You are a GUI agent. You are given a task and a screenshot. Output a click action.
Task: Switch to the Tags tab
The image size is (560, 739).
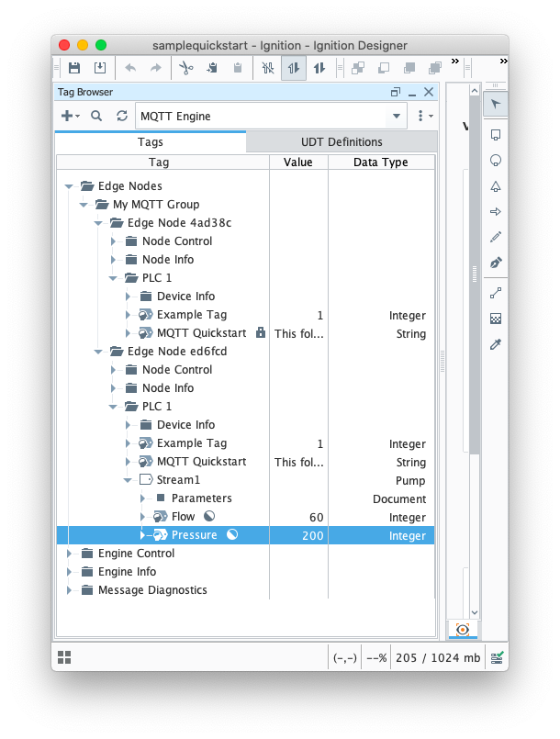[151, 142]
